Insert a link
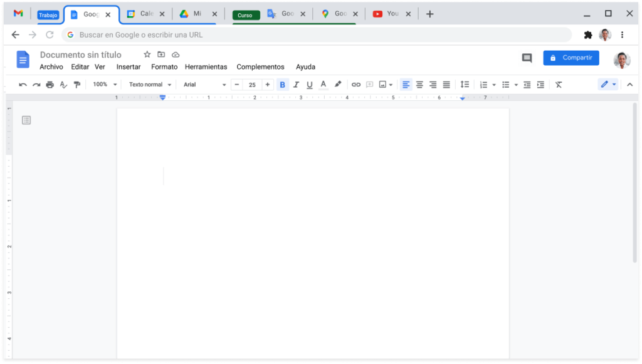 coord(356,84)
